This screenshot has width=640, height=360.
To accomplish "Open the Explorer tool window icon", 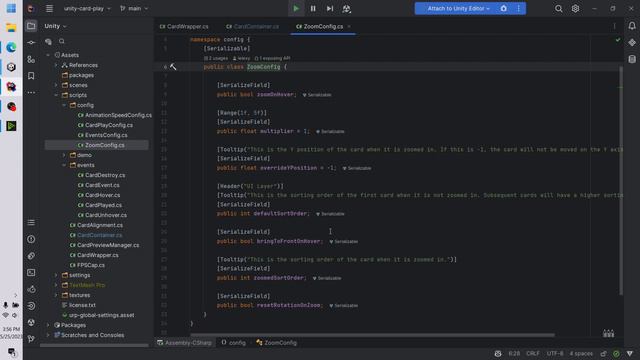I will (31, 26).
